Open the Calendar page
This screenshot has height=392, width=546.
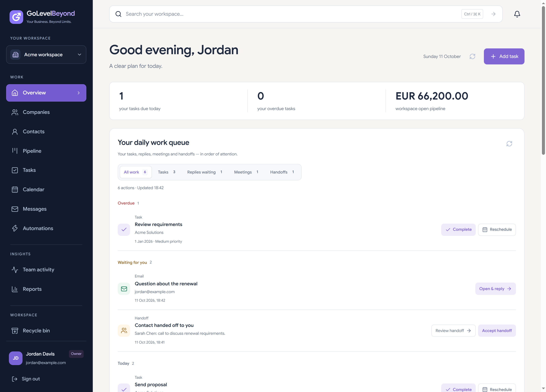tap(46, 190)
